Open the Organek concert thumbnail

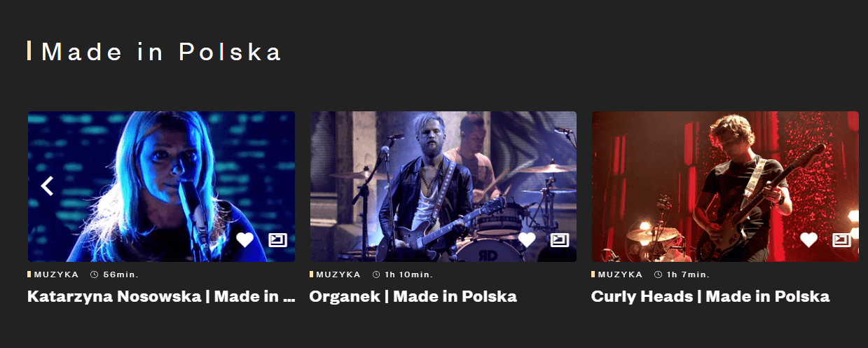pos(443,186)
